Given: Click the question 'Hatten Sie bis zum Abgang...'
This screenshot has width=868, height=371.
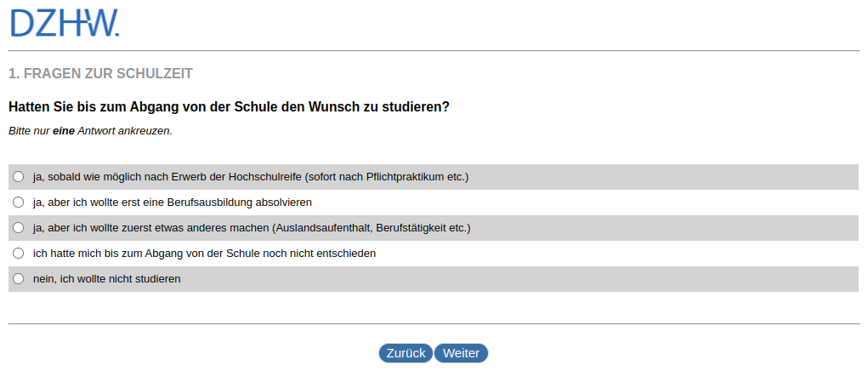Looking at the screenshot, I should point(229,107).
